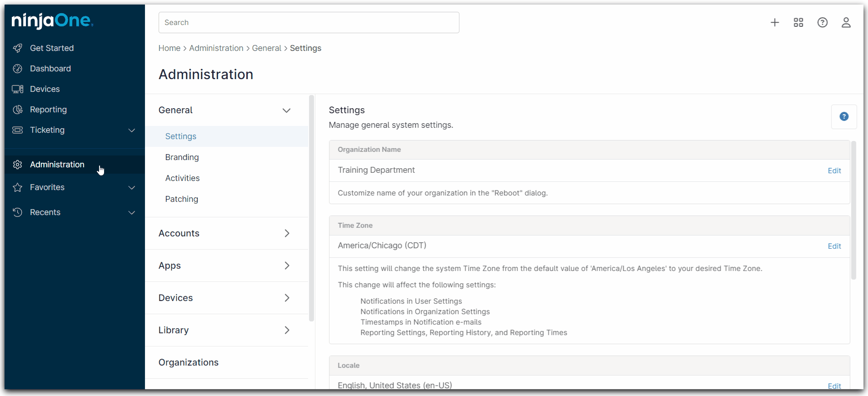The height and width of the screenshot is (396, 868).
Task: Expand the Favorites section chevron
Action: pyautogui.click(x=132, y=188)
